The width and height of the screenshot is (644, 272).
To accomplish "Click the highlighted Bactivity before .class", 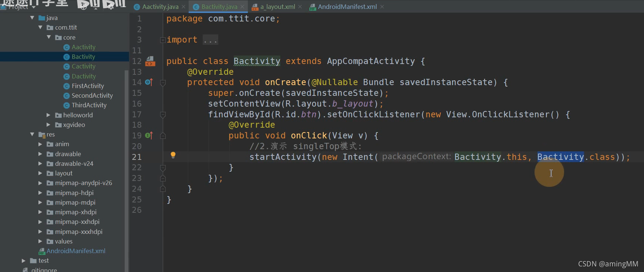I will [x=560, y=157].
